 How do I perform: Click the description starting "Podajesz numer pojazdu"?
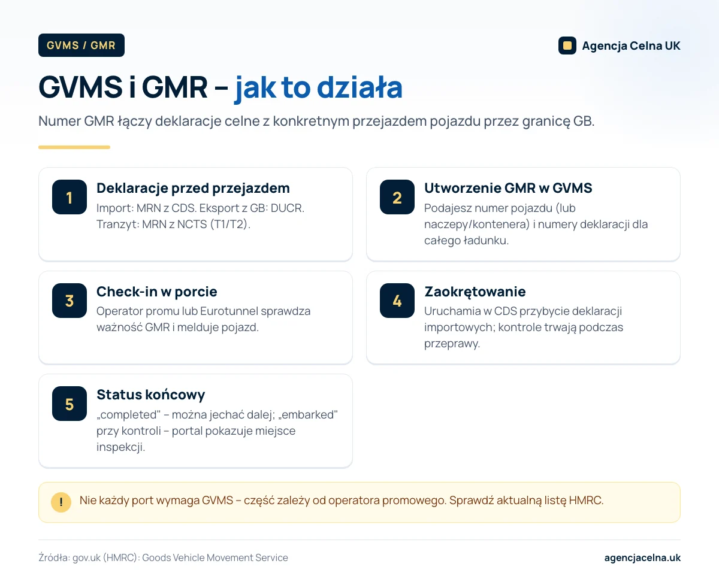click(536, 225)
